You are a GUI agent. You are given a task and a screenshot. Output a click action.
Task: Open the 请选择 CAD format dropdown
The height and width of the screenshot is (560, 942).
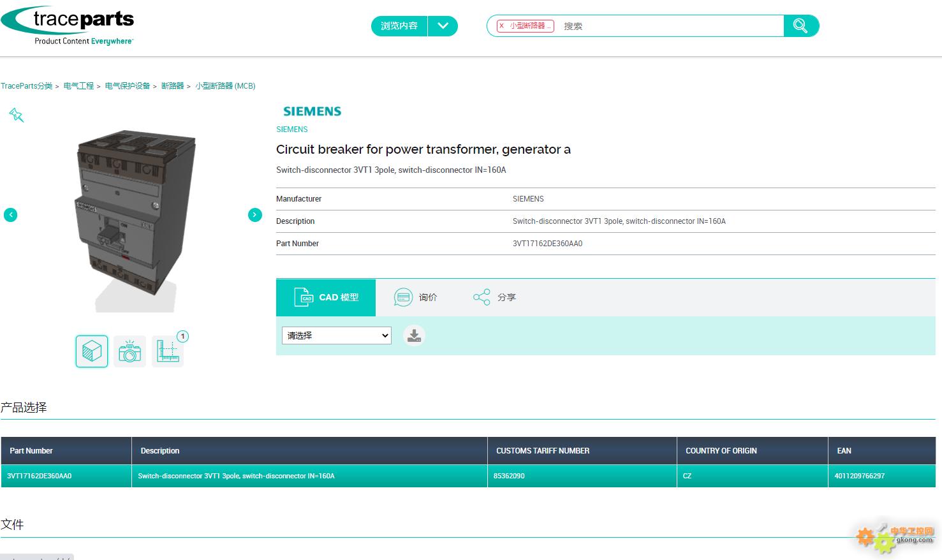coord(337,335)
